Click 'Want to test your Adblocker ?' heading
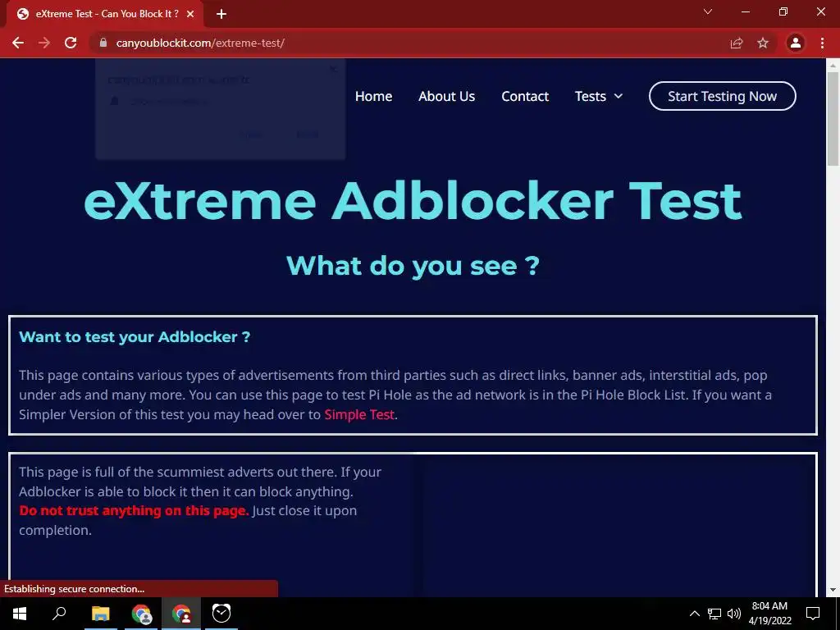The width and height of the screenshot is (840, 630). click(x=135, y=337)
